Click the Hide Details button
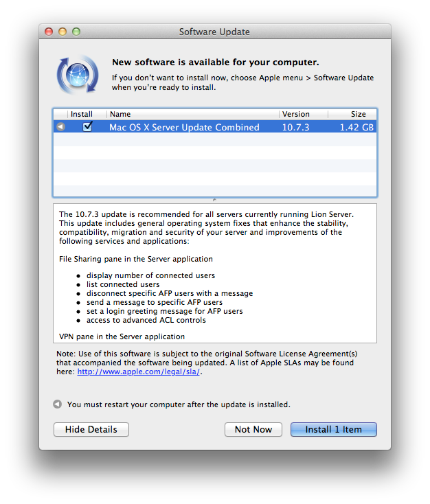 (x=91, y=429)
